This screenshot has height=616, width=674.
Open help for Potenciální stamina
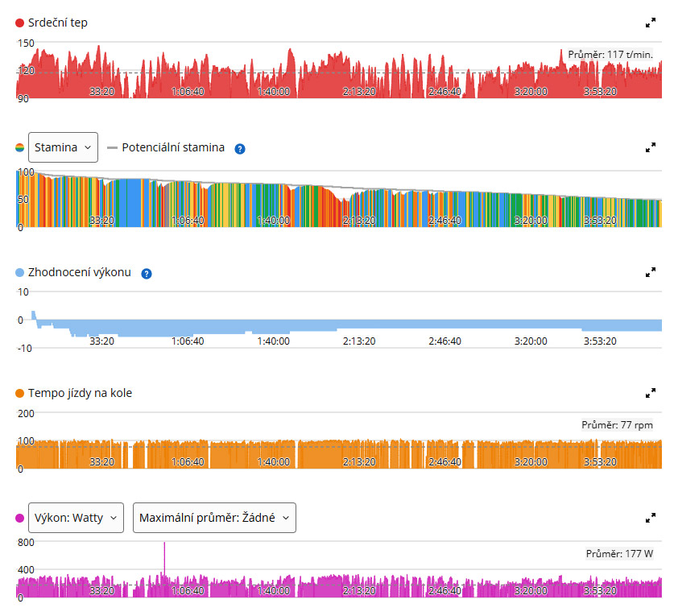(240, 149)
